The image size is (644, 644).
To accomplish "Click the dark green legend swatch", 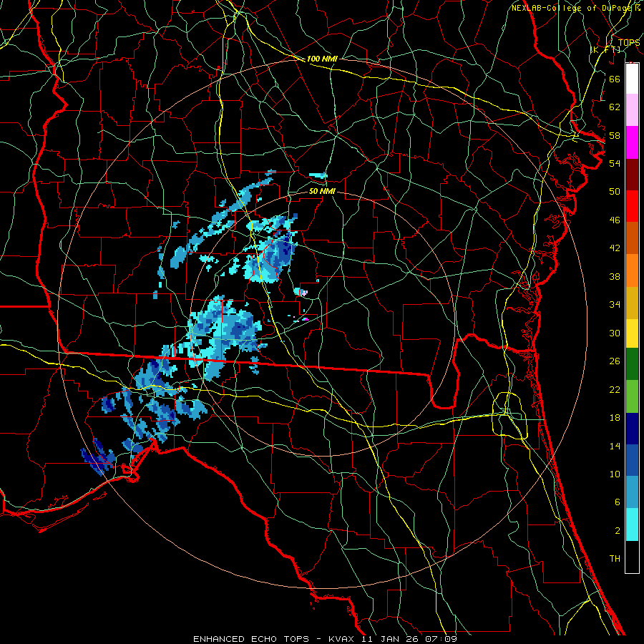I will pos(632,364).
